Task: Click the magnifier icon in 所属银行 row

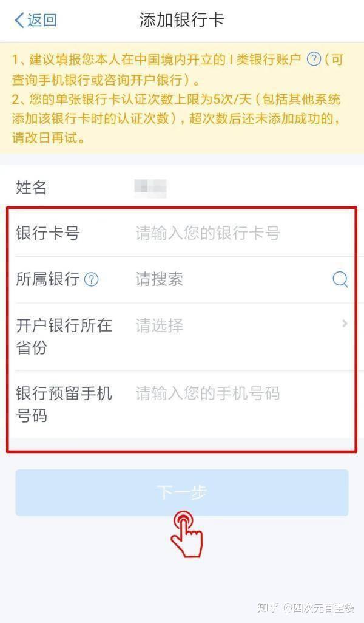Action: pos(340,280)
